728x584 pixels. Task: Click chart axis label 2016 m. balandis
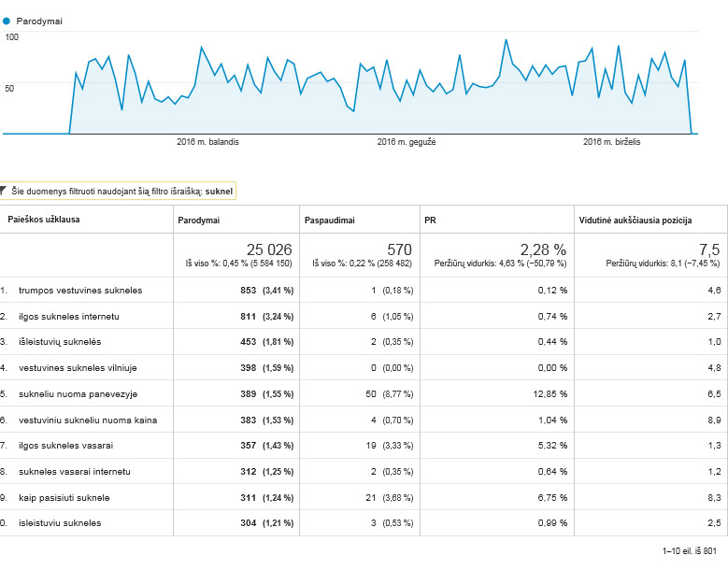tap(207, 142)
